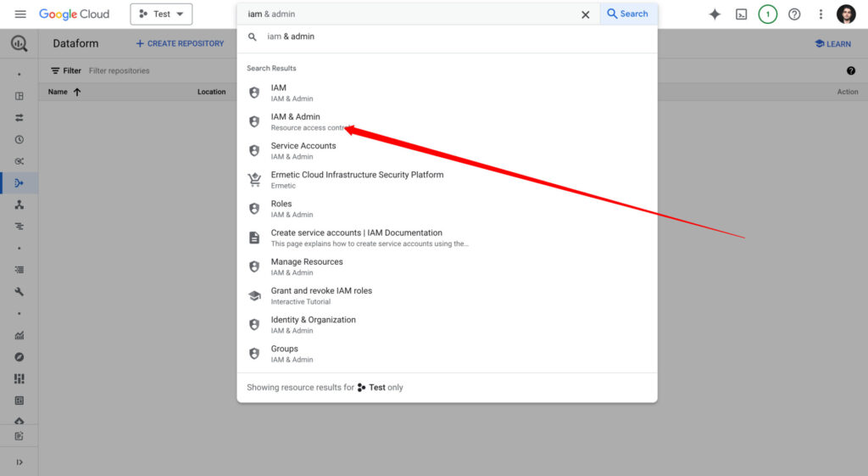Open the main navigation hamburger menu
868x476 pixels.
[20, 14]
